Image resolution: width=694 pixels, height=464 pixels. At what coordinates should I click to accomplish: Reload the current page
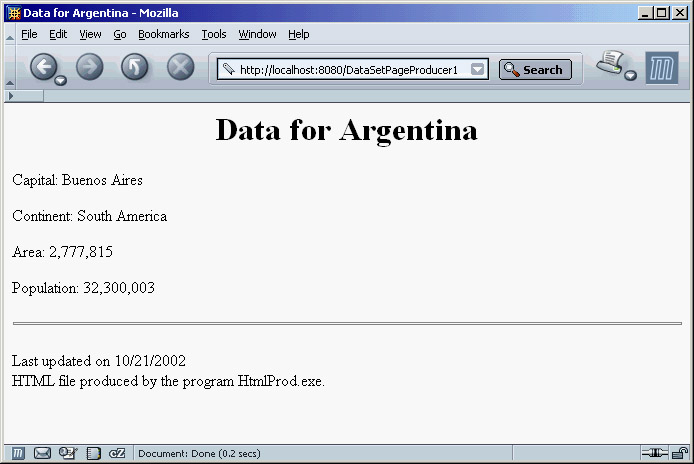click(135, 68)
